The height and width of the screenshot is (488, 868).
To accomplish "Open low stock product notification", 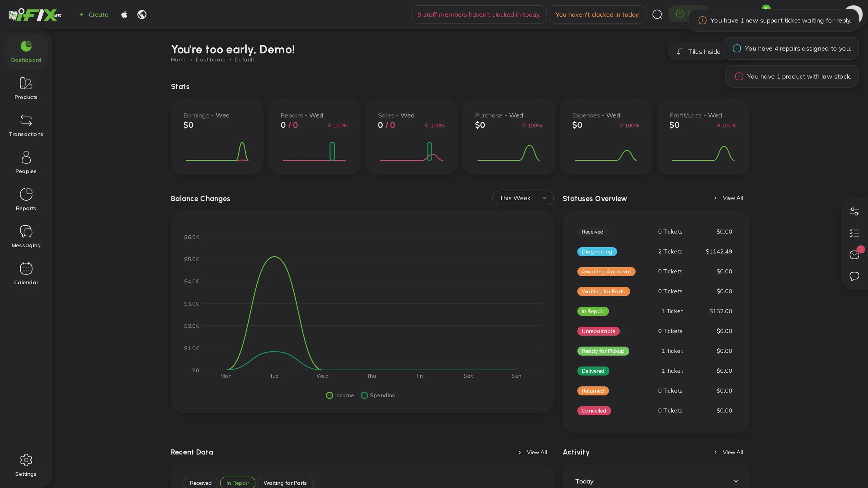I will pyautogui.click(x=792, y=77).
